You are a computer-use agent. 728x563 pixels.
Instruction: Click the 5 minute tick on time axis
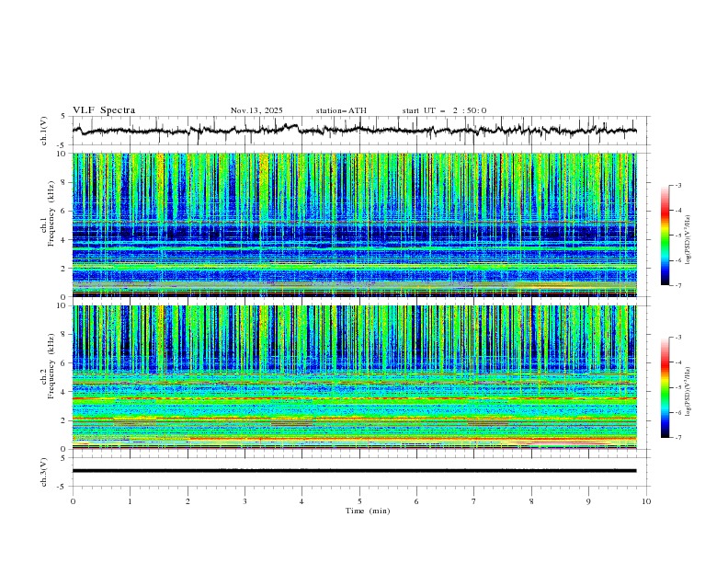(x=359, y=501)
